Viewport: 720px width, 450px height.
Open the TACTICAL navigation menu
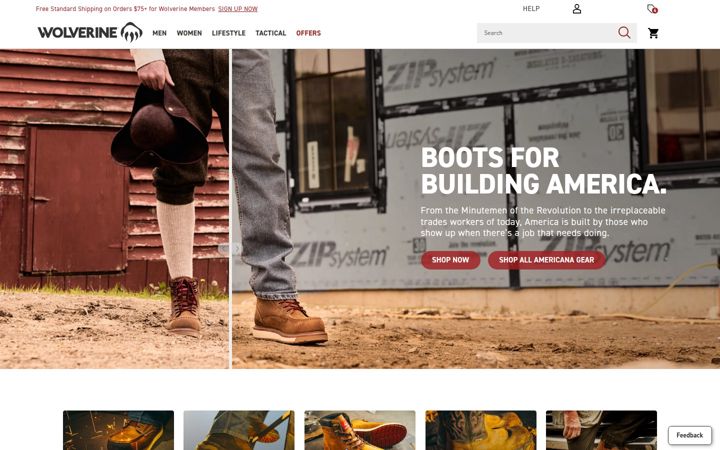point(270,33)
